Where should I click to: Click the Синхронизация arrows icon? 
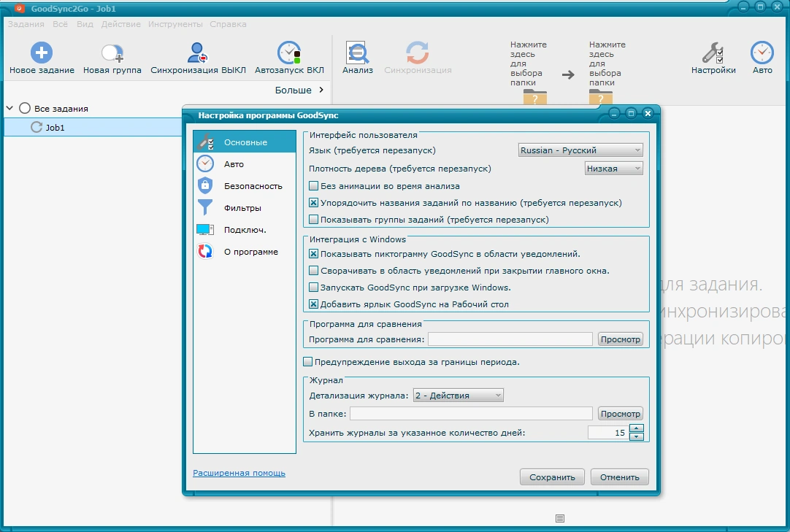(417, 53)
